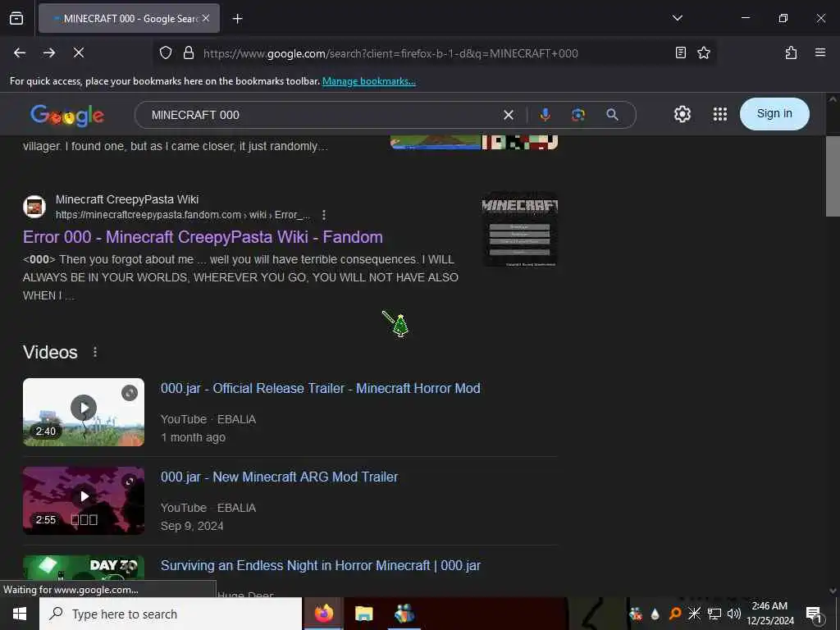Open the Firefox application menu
Screen dimensions: 840x630
coord(820,52)
